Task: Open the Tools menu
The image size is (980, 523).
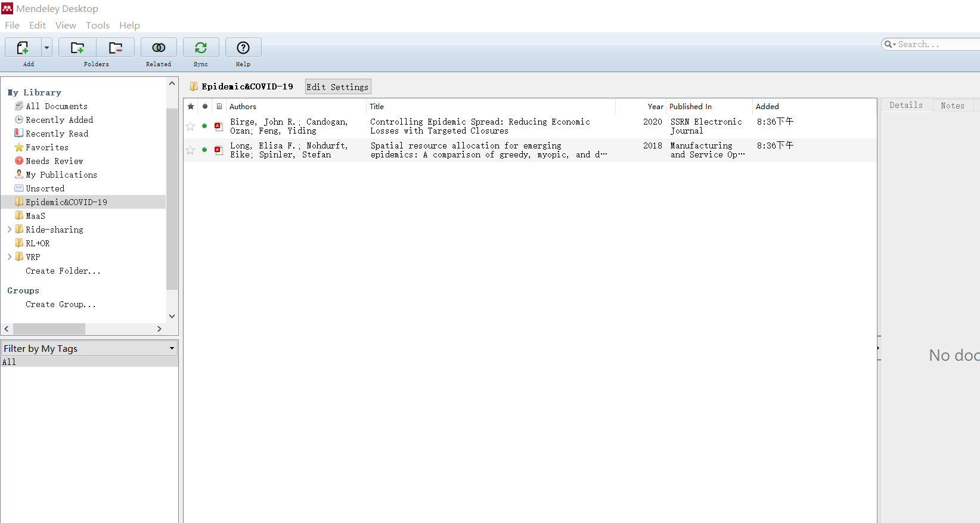Action: 98,25
